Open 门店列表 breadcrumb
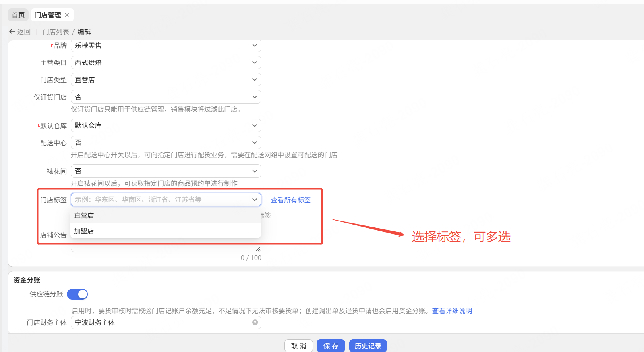This screenshot has height=352, width=644. tap(56, 32)
